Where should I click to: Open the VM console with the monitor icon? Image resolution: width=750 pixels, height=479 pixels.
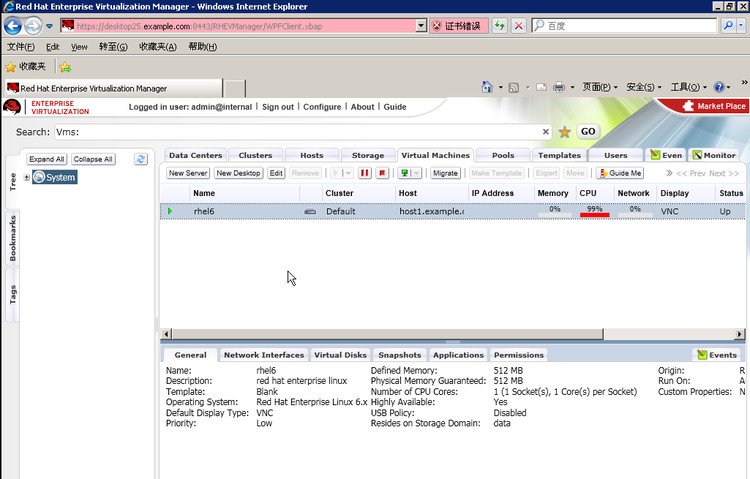[x=404, y=173]
